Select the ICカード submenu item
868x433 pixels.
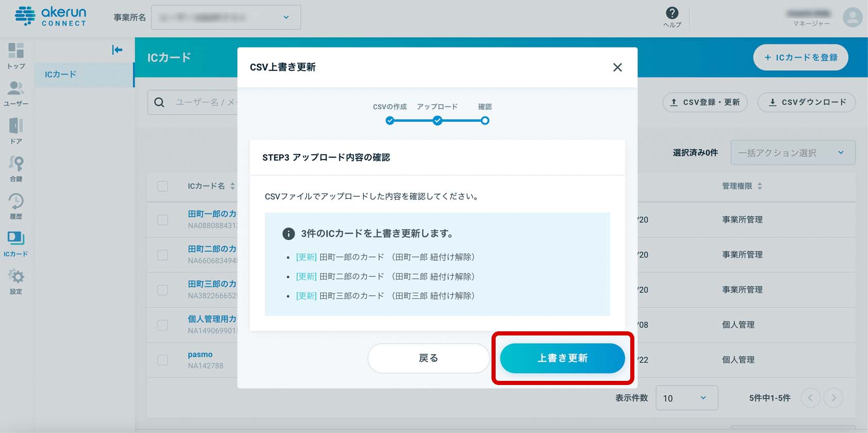pos(85,74)
